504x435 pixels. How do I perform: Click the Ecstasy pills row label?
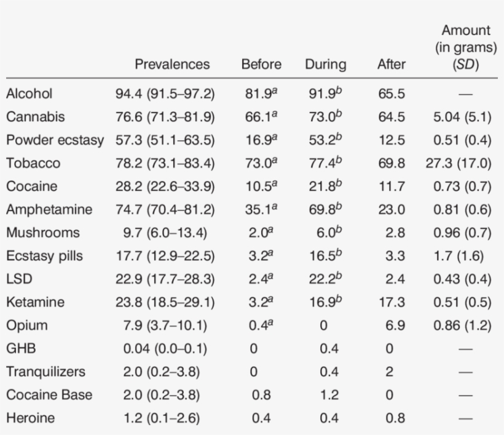tap(44, 256)
